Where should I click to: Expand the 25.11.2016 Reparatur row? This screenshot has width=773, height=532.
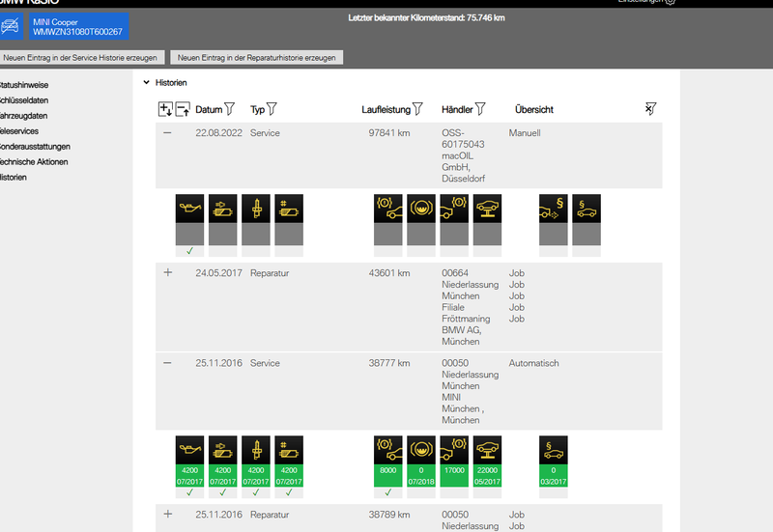pos(167,514)
